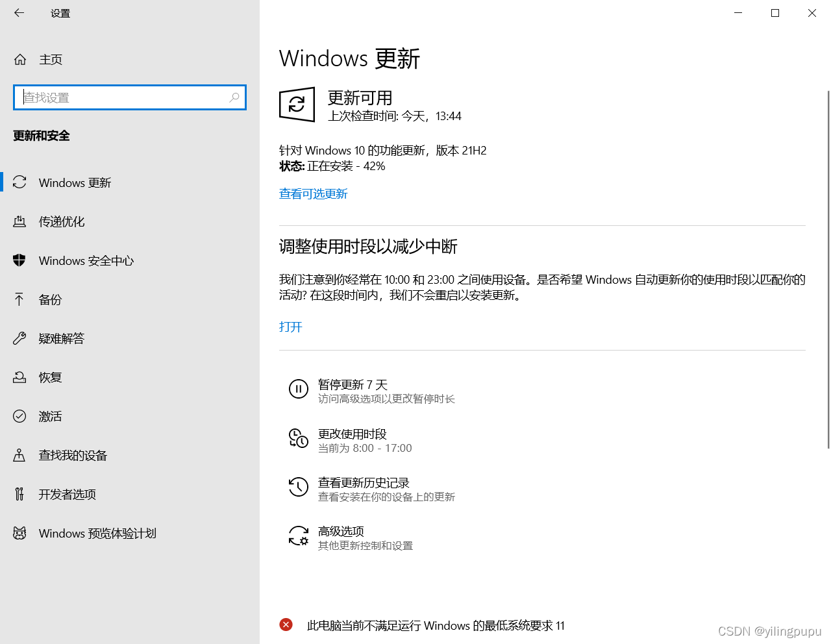The width and height of the screenshot is (831, 644).
Task: Open 开发者选项 page
Action: pyautogui.click(x=130, y=494)
